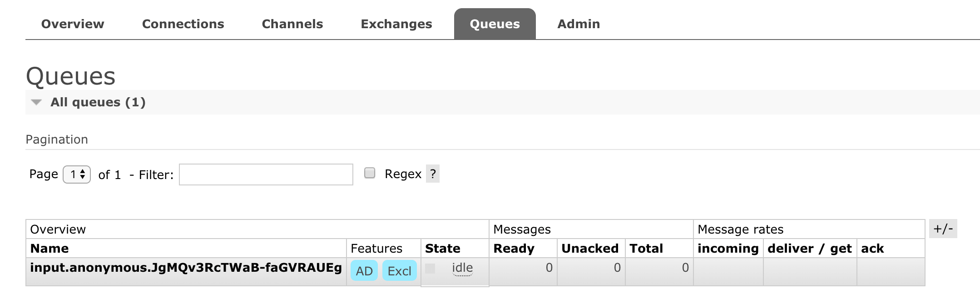The image size is (980, 299).
Task: Click the idle state label
Action: 462,268
